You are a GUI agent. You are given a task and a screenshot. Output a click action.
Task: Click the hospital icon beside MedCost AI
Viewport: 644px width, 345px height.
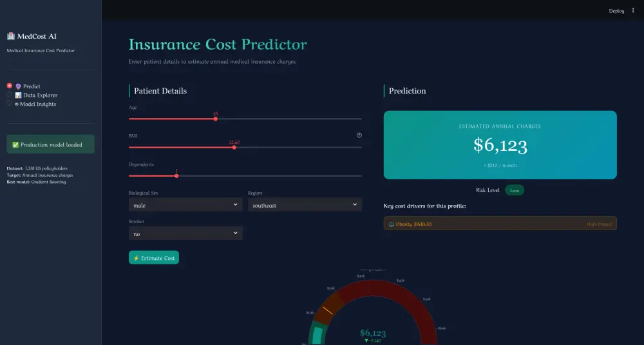coord(11,36)
